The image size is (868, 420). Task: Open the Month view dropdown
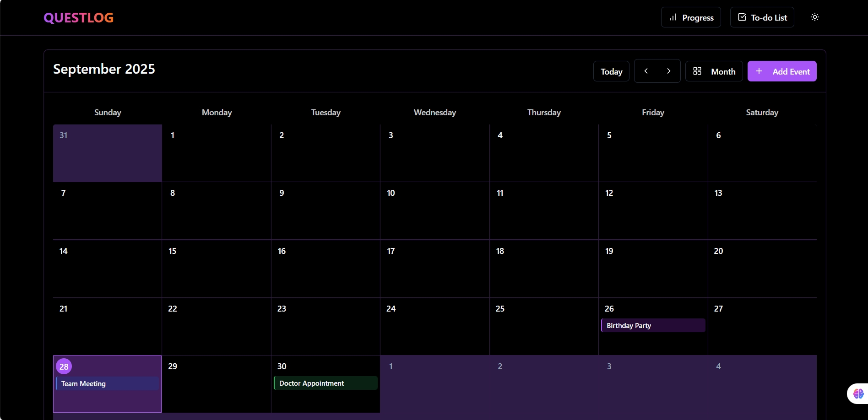click(x=714, y=71)
